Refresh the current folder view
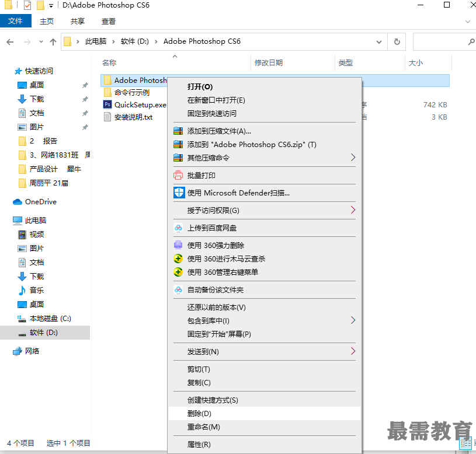 pyautogui.click(x=397, y=41)
